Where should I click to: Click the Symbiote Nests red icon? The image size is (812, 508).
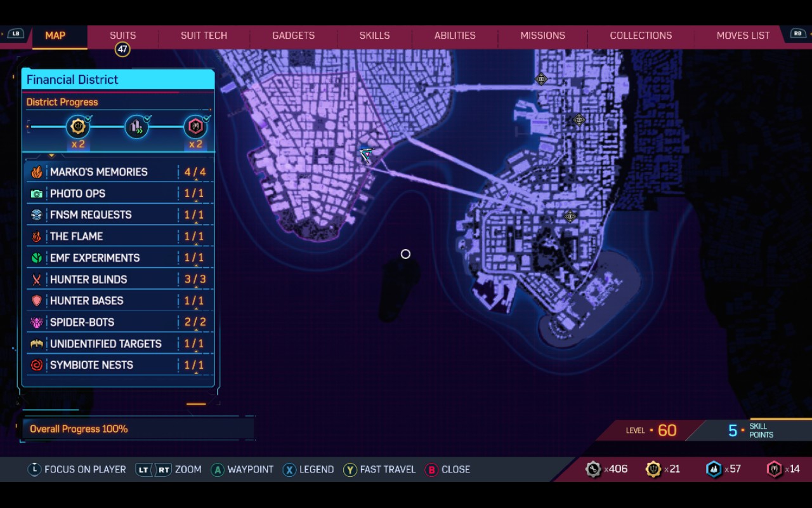click(37, 365)
